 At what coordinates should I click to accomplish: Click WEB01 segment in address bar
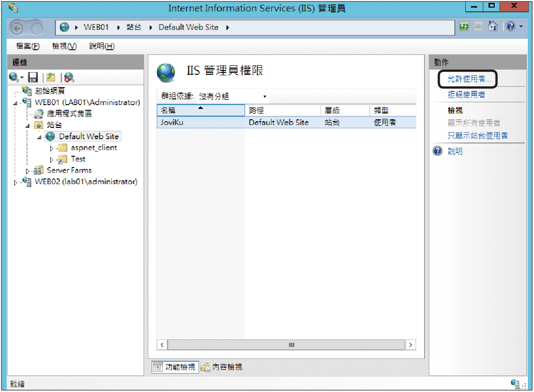coord(96,27)
